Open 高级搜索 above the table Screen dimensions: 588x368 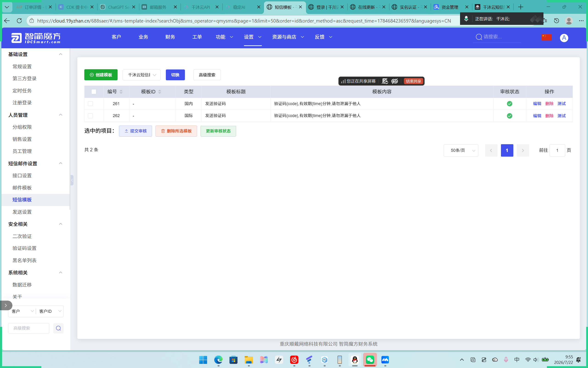coord(207,75)
